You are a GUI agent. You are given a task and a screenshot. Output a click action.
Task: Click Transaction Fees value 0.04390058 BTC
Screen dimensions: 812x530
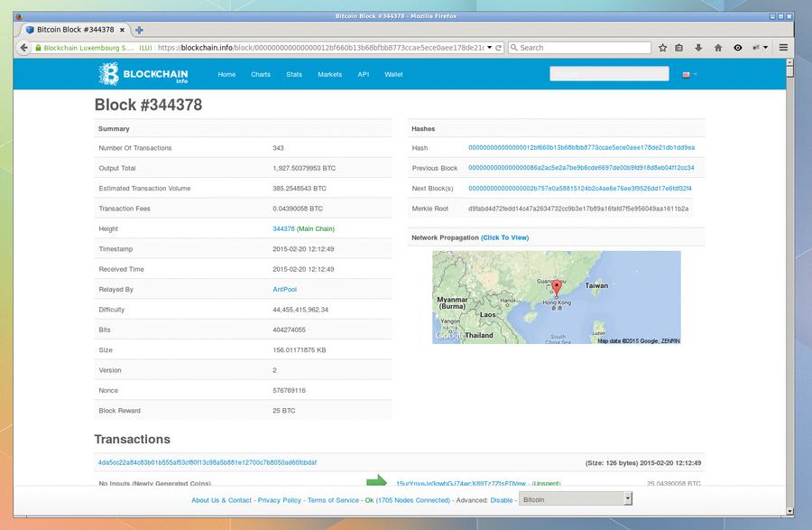click(298, 209)
